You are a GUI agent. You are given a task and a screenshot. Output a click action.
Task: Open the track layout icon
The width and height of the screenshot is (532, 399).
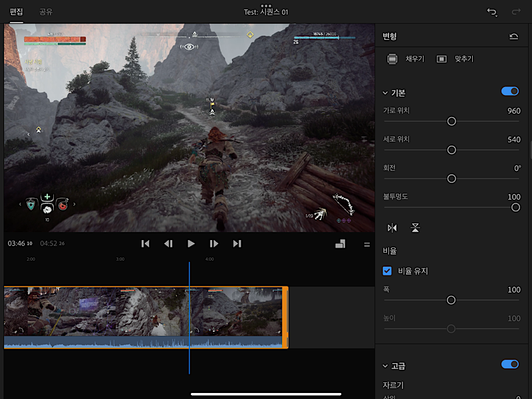(340, 244)
